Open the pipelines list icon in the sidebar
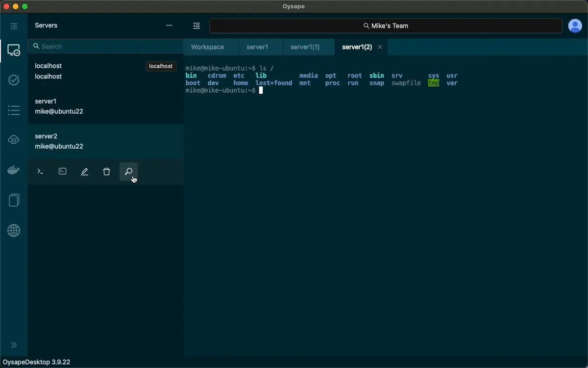 (x=14, y=110)
